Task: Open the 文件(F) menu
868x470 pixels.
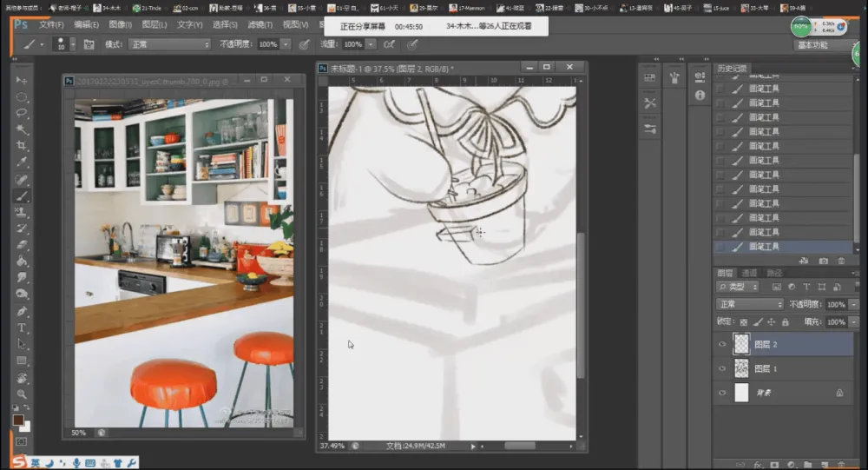Action: pos(50,24)
